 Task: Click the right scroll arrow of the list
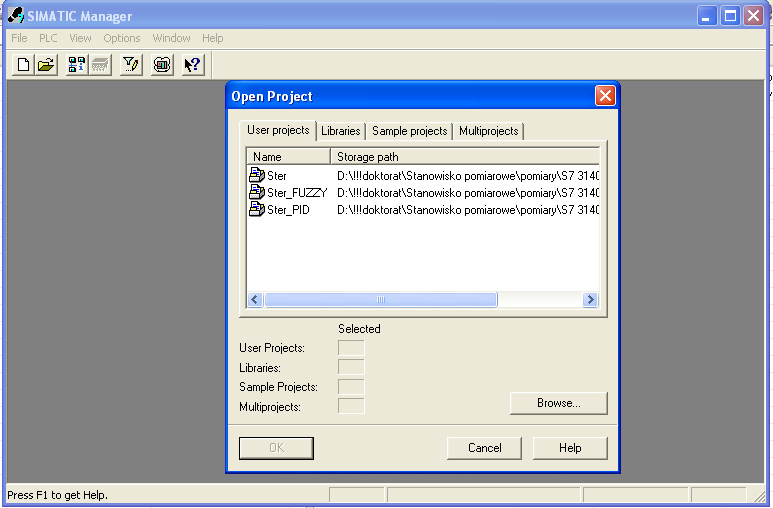[590, 299]
